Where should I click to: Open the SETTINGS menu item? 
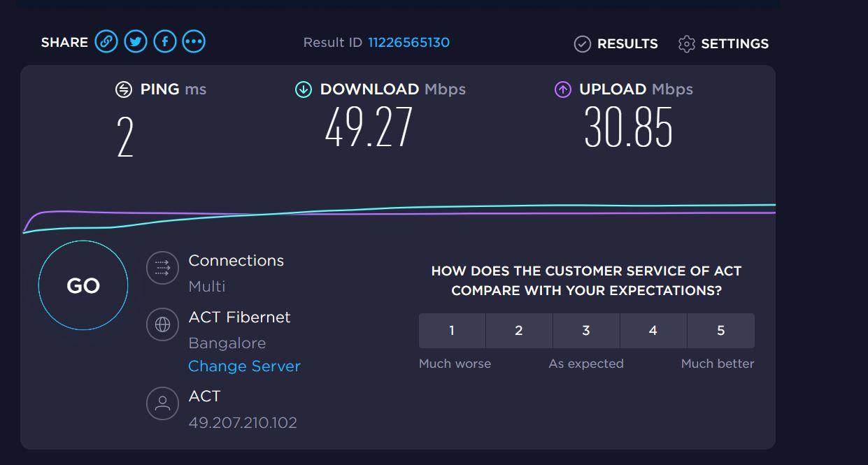pyautogui.click(x=734, y=44)
